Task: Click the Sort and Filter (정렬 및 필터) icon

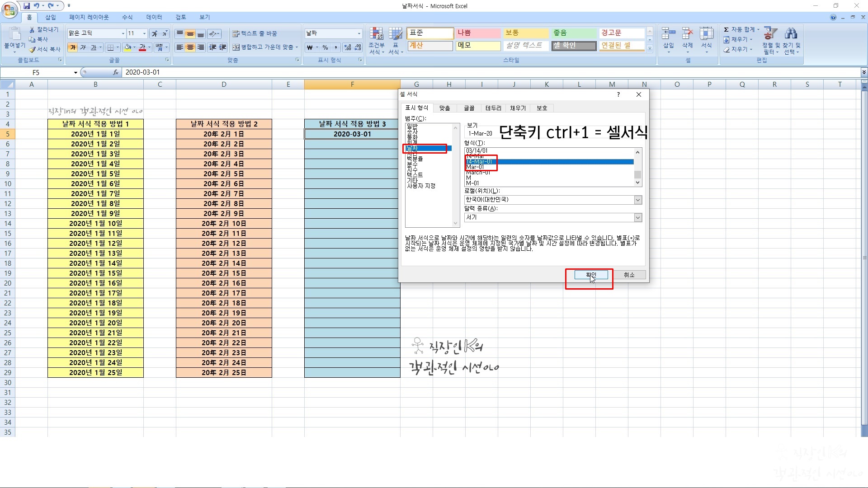Action: click(770, 33)
